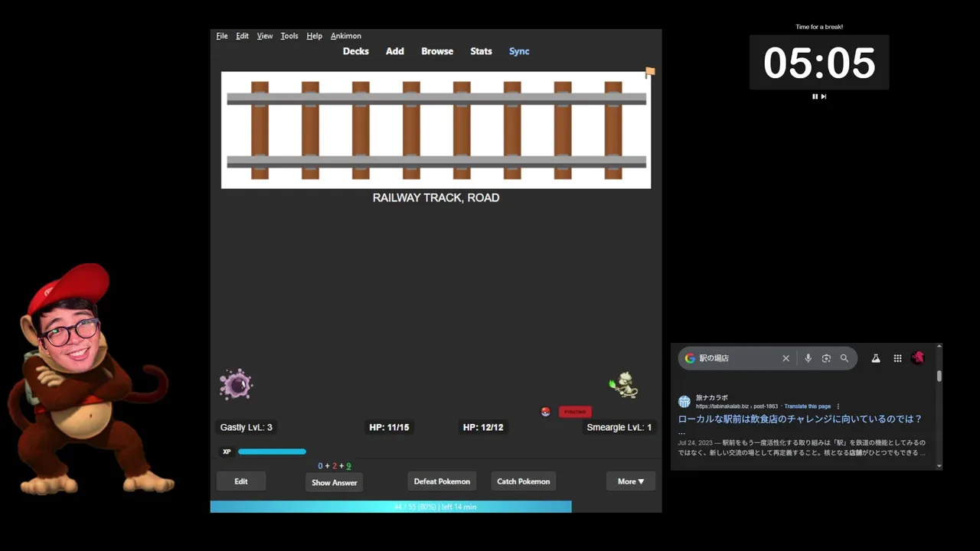Open the ローカルな駅前 result title link
The height and width of the screenshot is (551, 980).
pyautogui.click(x=799, y=419)
